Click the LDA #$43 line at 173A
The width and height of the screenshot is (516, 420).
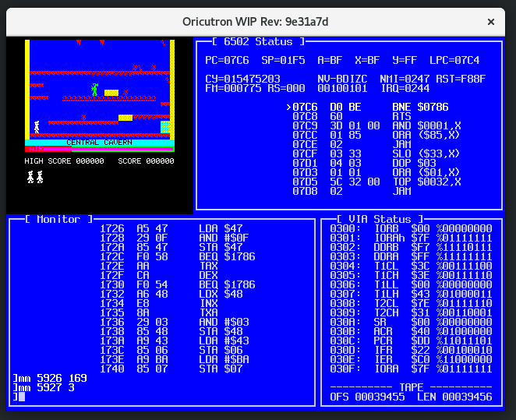click(x=175, y=341)
